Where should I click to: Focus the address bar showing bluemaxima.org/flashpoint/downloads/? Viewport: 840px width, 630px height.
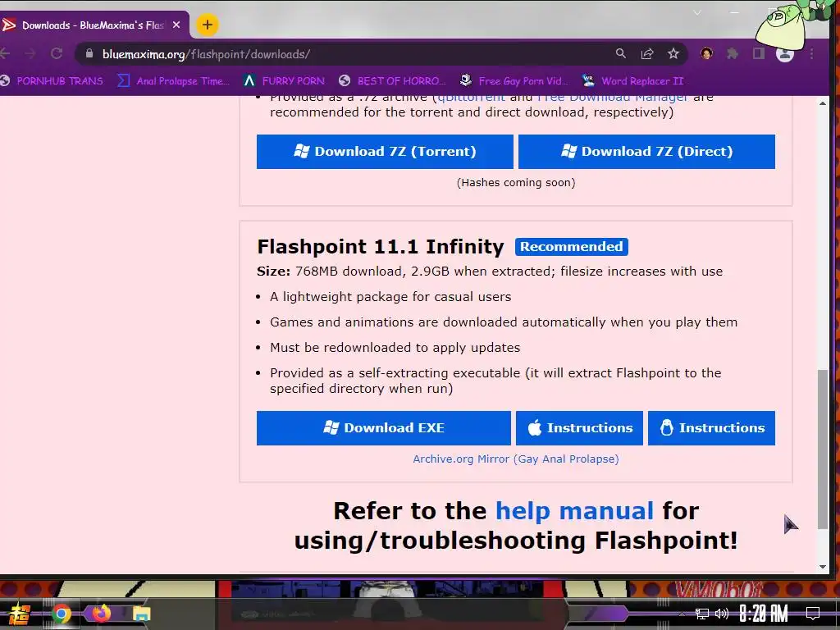(343, 54)
